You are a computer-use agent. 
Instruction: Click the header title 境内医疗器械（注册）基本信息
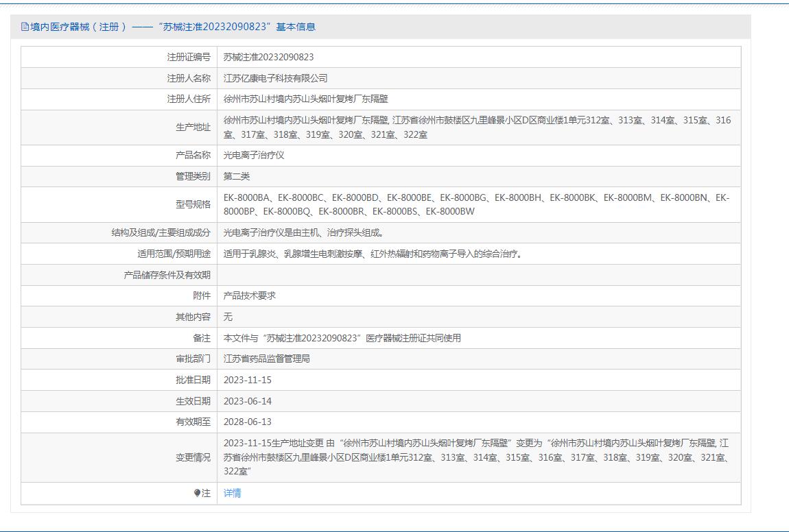[173, 27]
